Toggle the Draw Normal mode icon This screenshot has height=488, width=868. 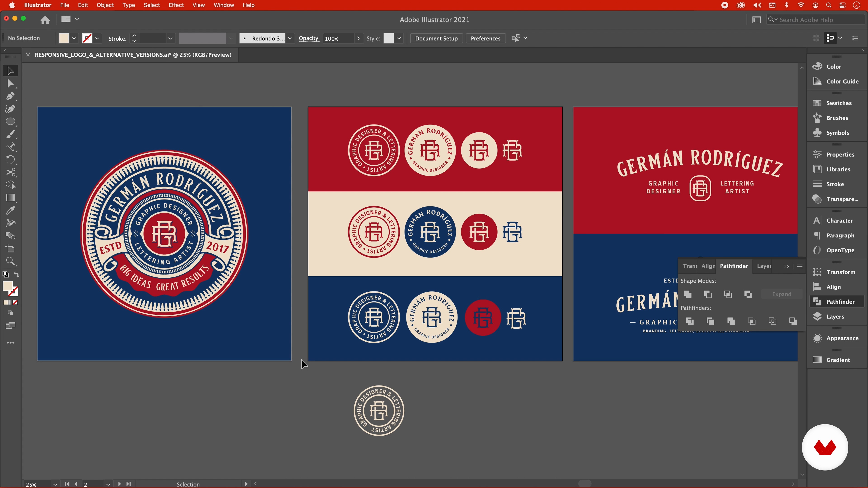[10, 313]
